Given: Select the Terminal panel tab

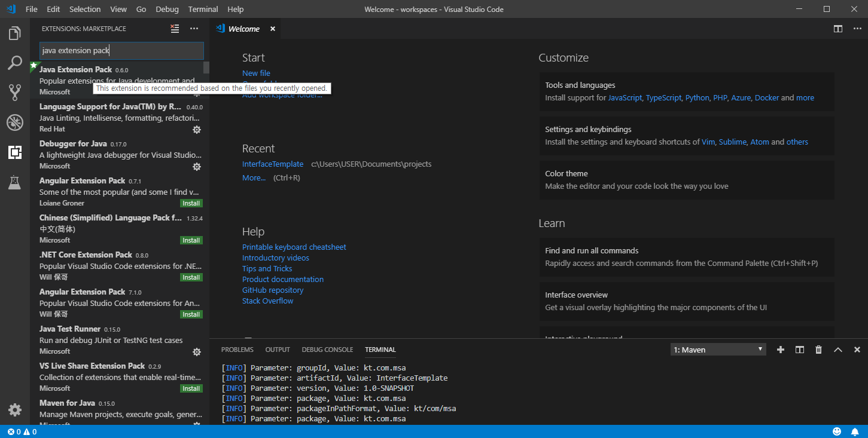Looking at the screenshot, I should pos(380,350).
